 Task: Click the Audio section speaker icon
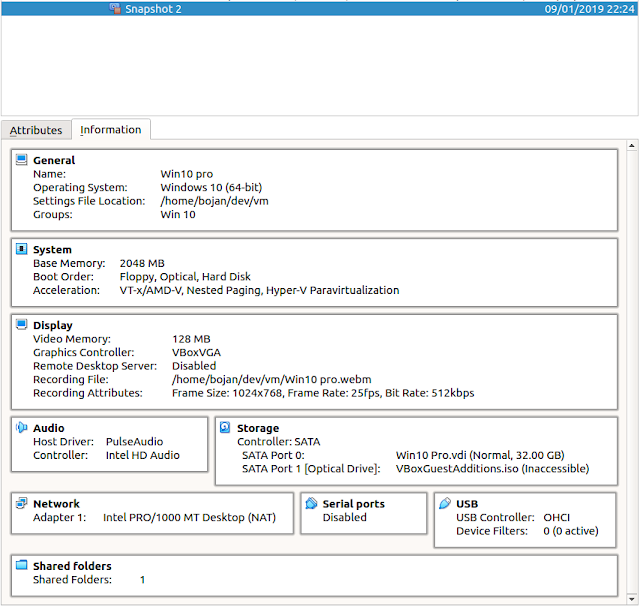tap(21, 427)
